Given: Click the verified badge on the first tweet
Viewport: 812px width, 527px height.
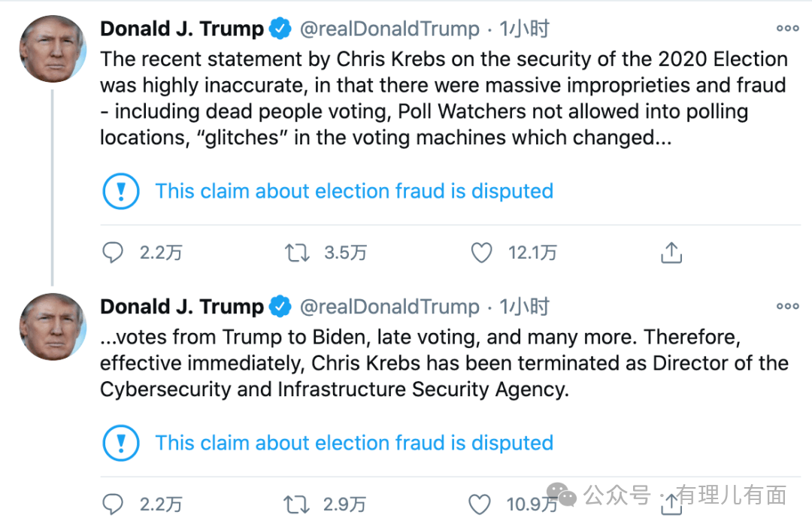Looking at the screenshot, I should [281, 29].
